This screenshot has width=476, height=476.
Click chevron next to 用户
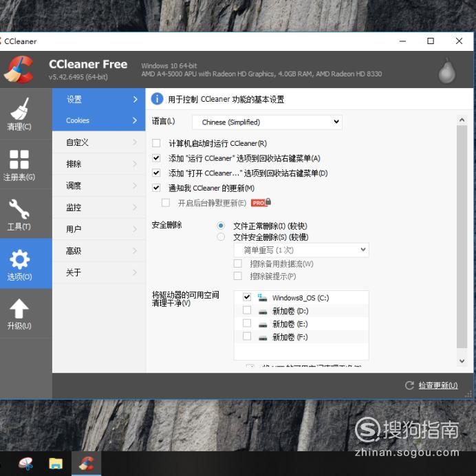click(x=136, y=229)
